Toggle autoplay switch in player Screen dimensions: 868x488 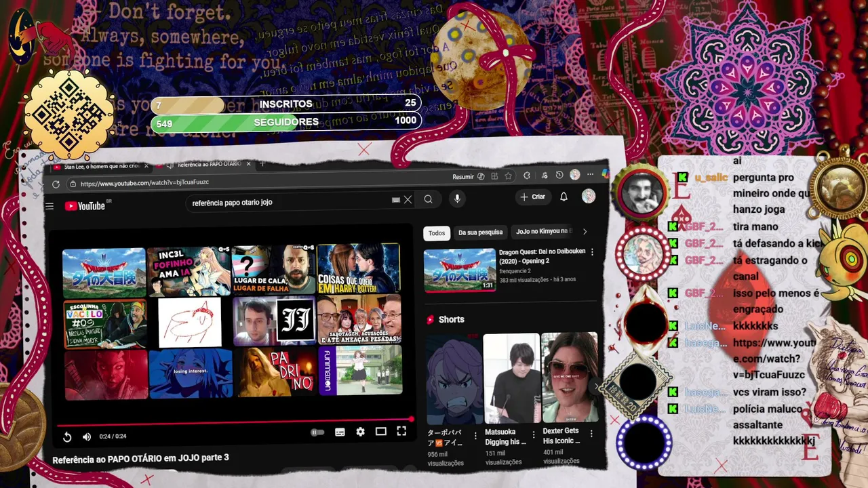pos(317,432)
